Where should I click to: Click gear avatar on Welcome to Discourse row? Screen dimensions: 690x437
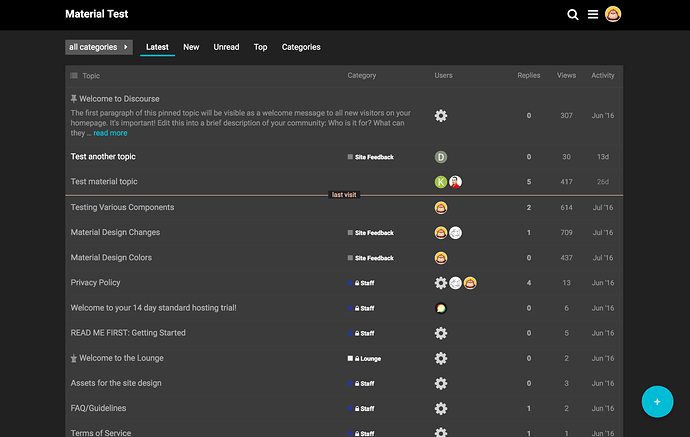[x=441, y=116]
